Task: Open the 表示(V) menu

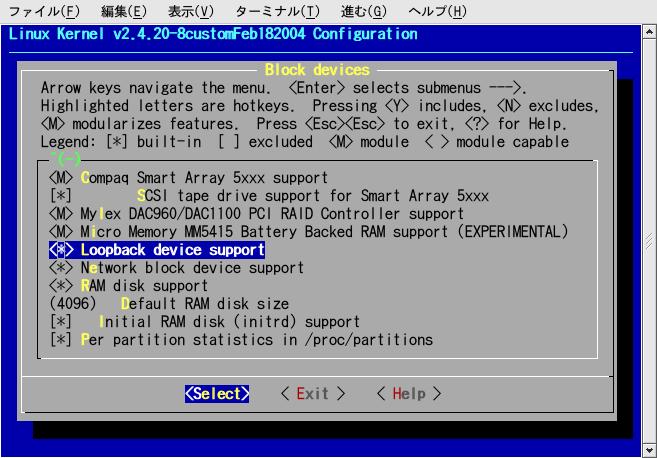Action: [191, 11]
